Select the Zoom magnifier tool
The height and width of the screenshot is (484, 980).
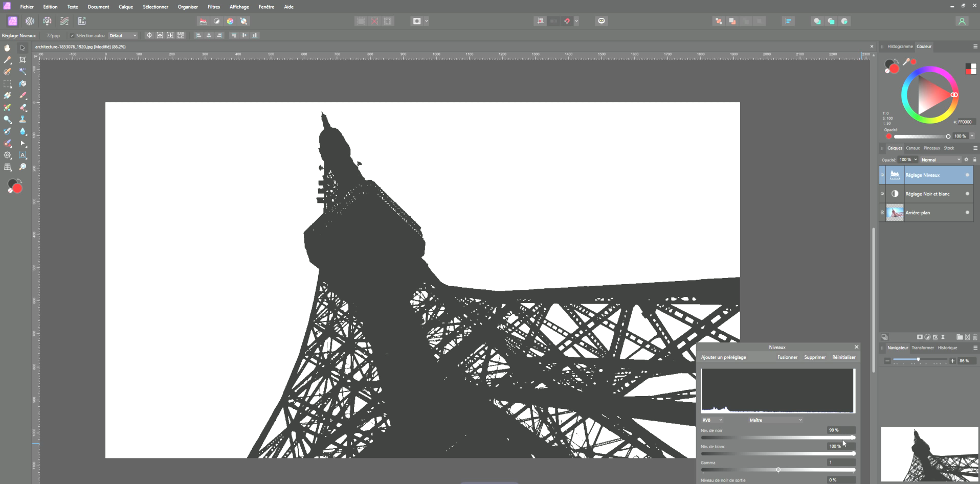click(23, 167)
